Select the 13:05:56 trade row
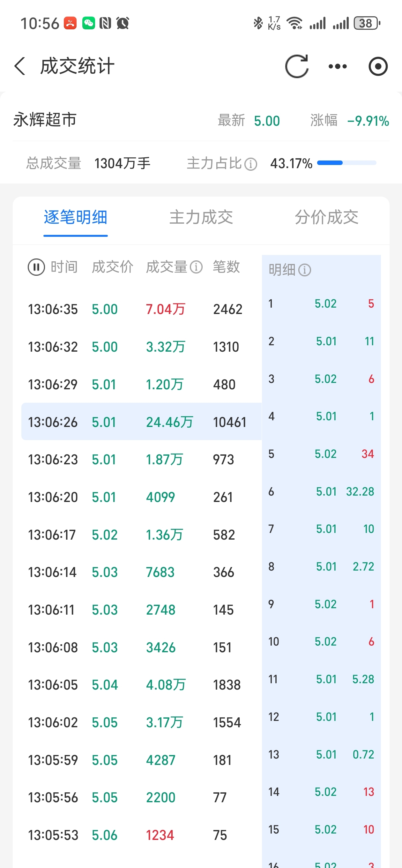The image size is (402, 868). 141,797
